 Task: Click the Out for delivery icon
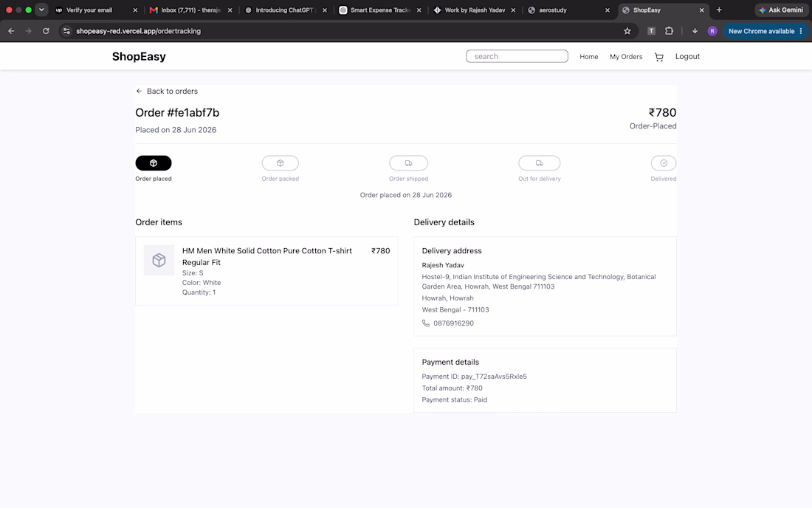point(539,163)
